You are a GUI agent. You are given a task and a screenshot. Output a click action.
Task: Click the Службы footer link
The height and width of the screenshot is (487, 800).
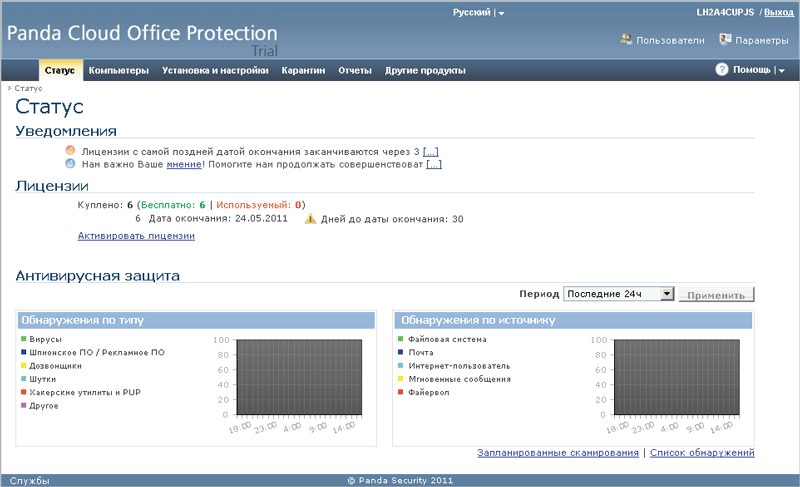(x=30, y=480)
